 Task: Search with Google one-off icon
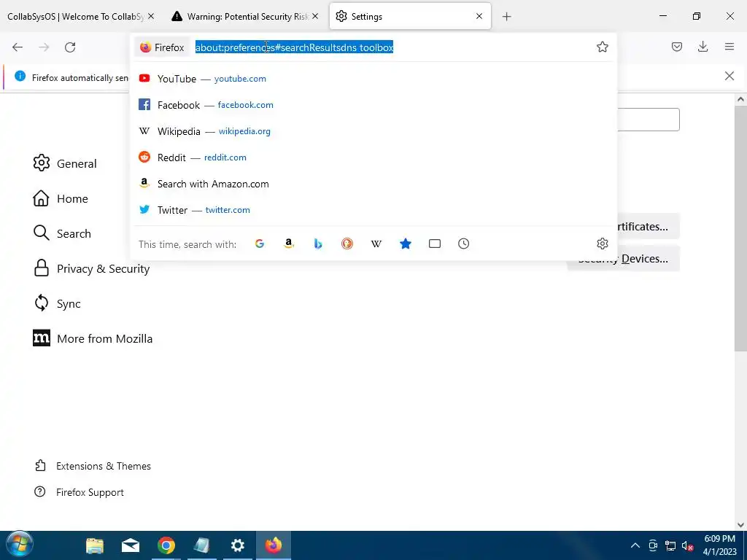pos(260,244)
